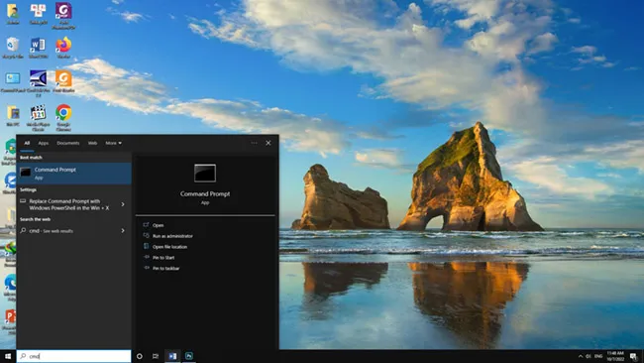Expand the cmd web results arrow
The width and height of the screenshot is (644, 363).
tap(123, 231)
